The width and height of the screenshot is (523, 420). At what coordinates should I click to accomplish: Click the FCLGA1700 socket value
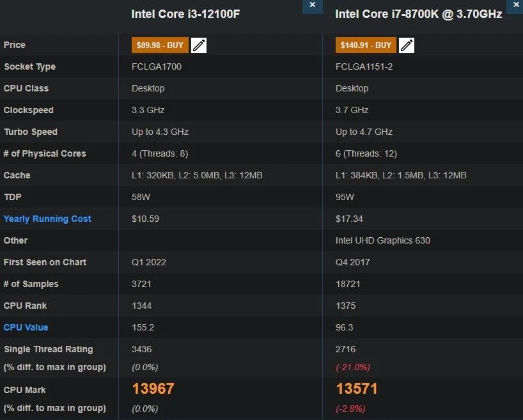[x=157, y=66]
